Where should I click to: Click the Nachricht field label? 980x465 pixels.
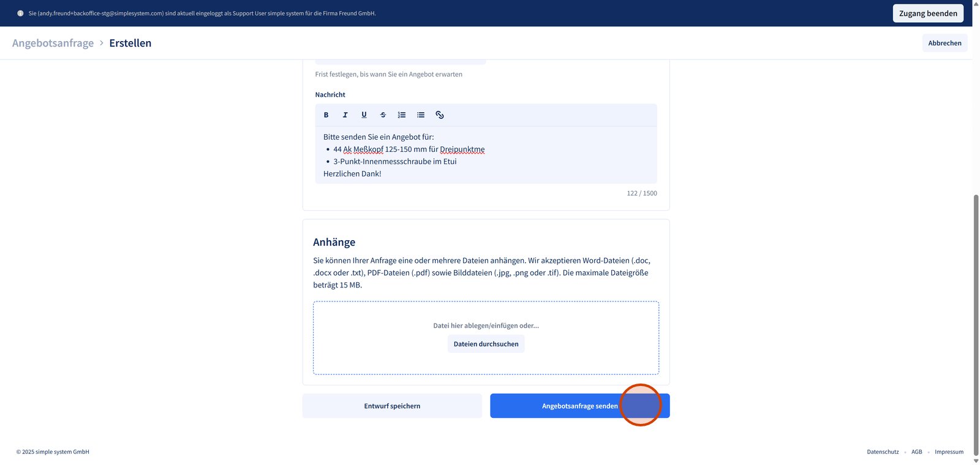(x=330, y=95)
